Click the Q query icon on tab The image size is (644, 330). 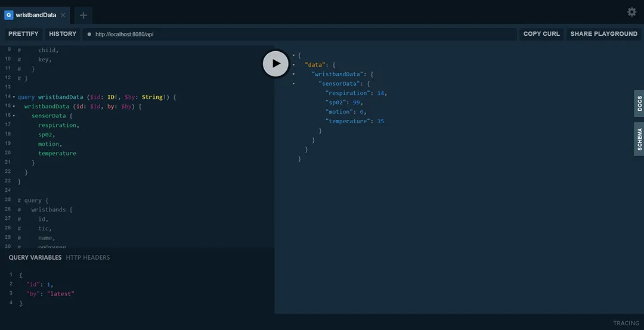point(8,15)
